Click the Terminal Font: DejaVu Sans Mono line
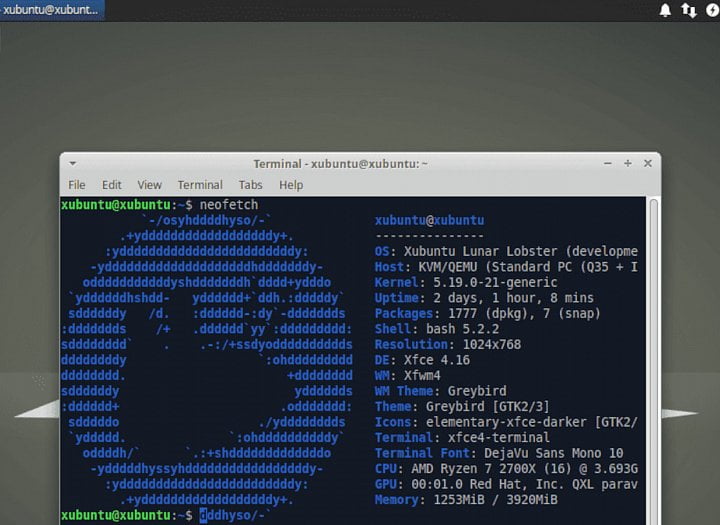Screen dimensions: 720x525 [x=499, y=453]
